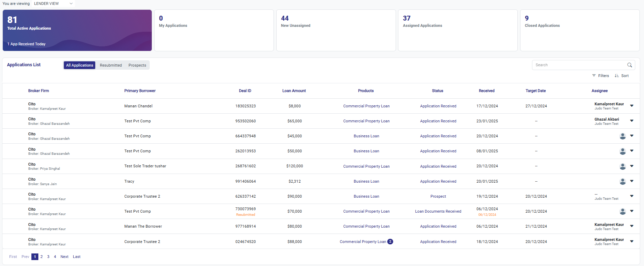This screenshot has width=644, height=266.
Task: Go to the Next page
Action: point(64,257)
